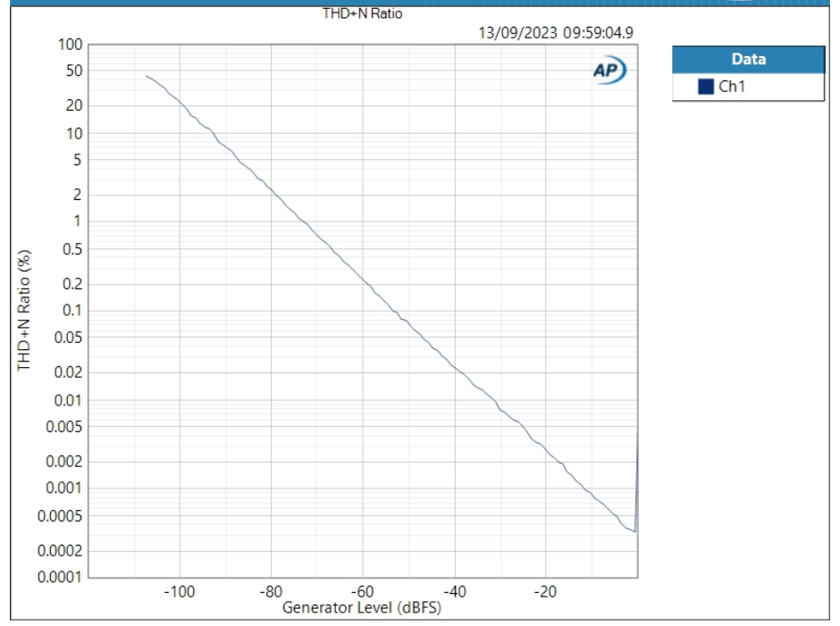Click the 0.005 y-axis tick label
840x626 pixels.
(x=63, y=427)
